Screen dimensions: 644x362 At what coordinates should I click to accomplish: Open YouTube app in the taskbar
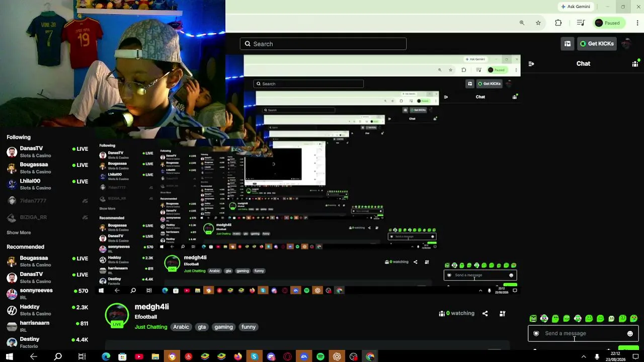pyautogui.click(x=139, y=356)
